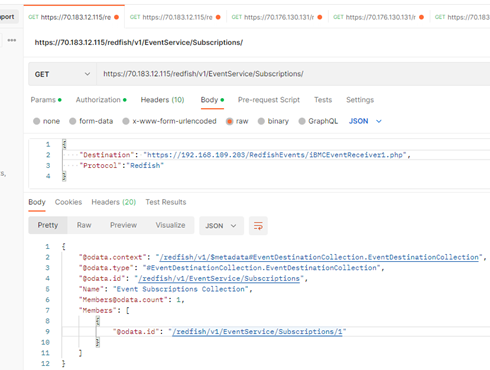Click the Destination URL value in request body

[x=275, y=155]
